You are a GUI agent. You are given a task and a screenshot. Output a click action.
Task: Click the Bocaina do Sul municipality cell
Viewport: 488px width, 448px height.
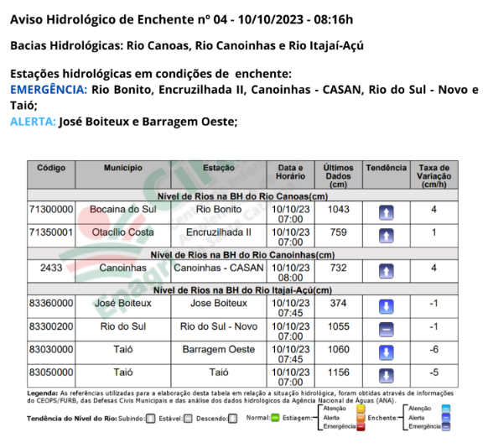point(123,213)
